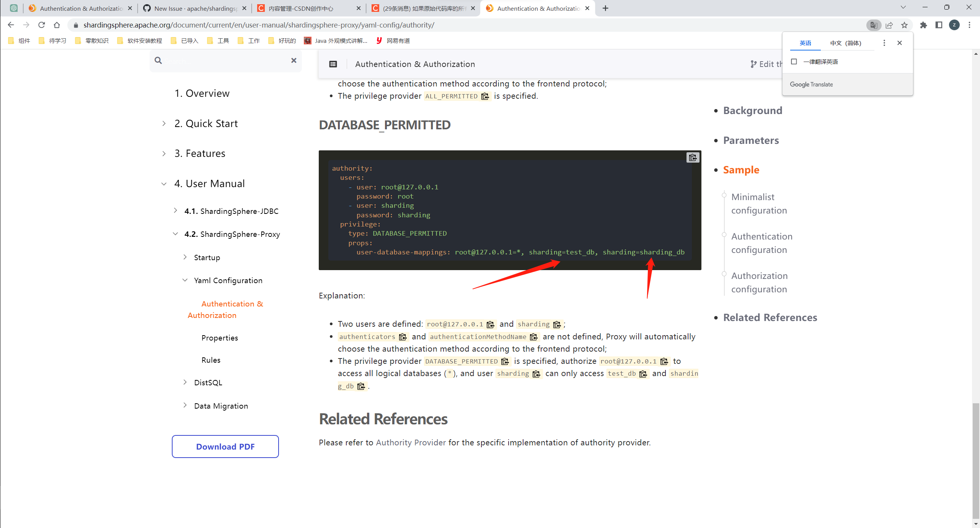This screenshot has width=980, height=528.
Task: Copy the inline 'sharding' code via its copy icon
Action: (558, 324)
